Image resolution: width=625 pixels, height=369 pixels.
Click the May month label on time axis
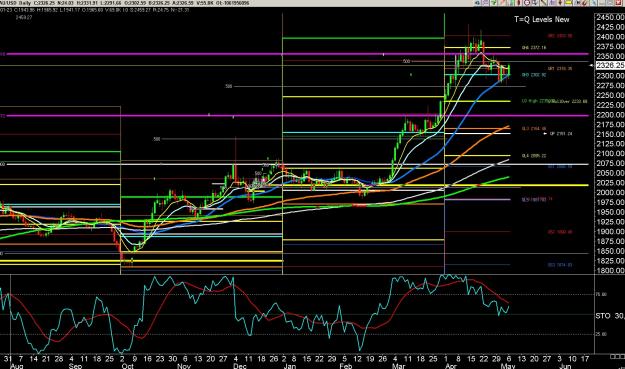(507, 366)
